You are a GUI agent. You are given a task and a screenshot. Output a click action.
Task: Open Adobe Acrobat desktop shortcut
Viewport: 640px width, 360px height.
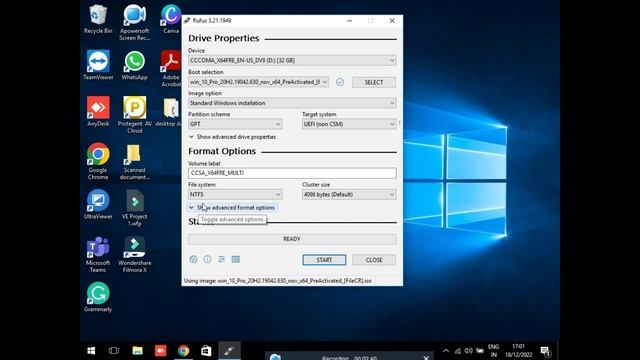[x=171, y=69]
